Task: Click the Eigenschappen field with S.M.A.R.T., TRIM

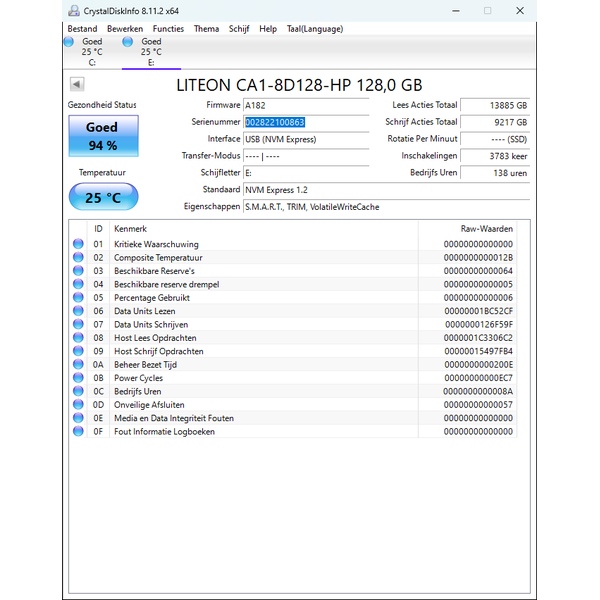Action: (386, 207)
